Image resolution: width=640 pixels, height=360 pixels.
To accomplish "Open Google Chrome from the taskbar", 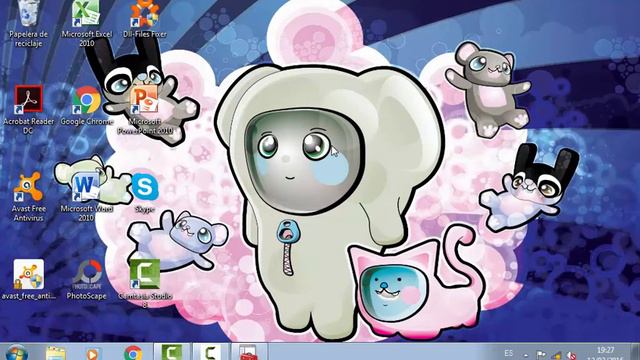I will pyautogui.click(x=133, y=353).
